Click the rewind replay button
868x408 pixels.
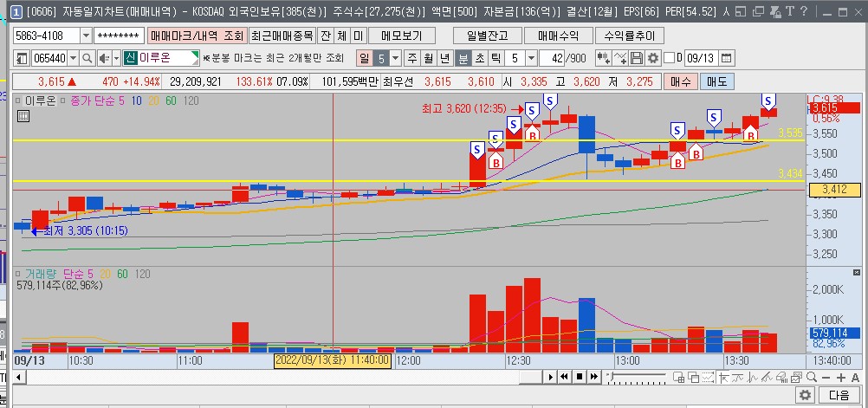[x=564, y=377]
